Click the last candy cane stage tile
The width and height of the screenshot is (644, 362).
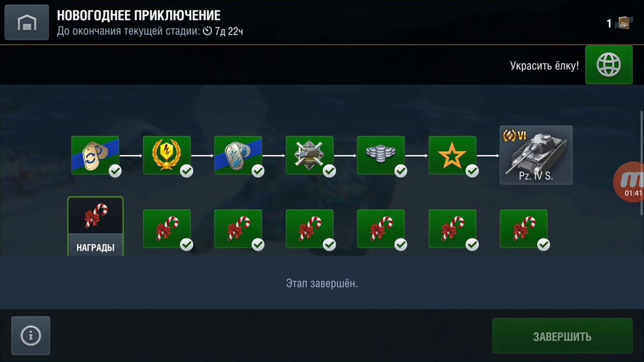coord(523,228)
